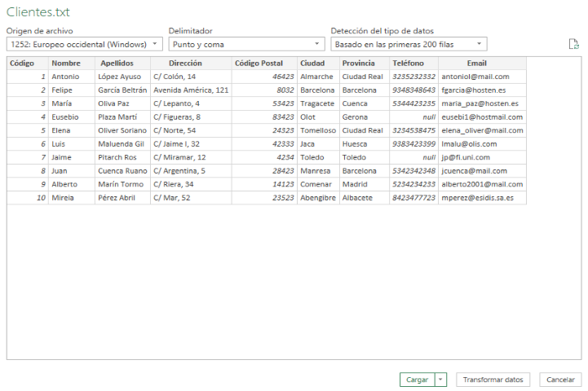Click the Cuenca Ruano cell
Viewport: 588px width, 391px height.
pyautogui.click(x=122, y=171)
